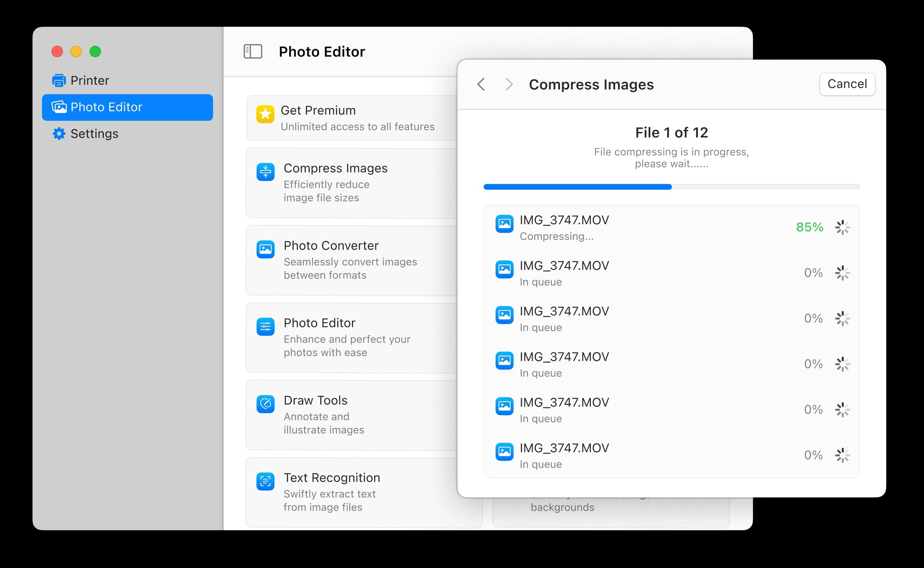
Task: Click the fourth In queue file icon
Action: pyautogui.click(x=504, y=406)
